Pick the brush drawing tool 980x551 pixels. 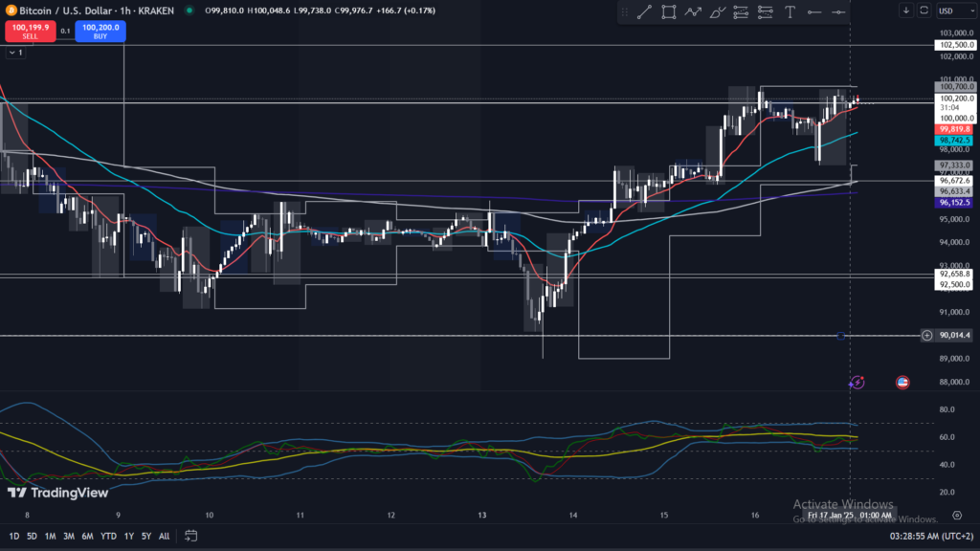click(x=716, y=11)
